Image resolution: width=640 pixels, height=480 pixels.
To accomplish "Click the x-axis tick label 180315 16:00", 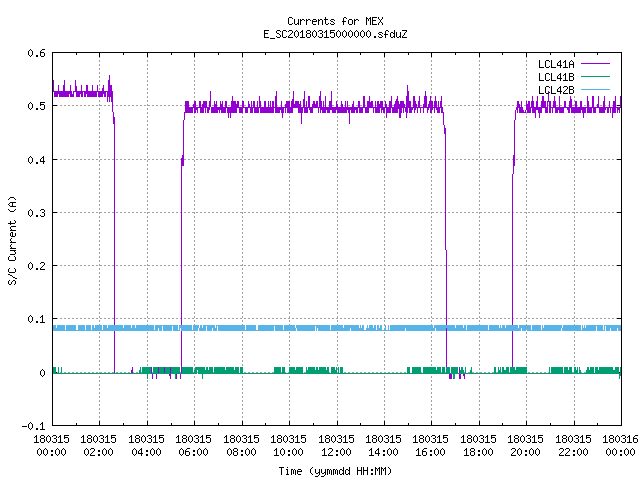I will click(x=431, y=445).
